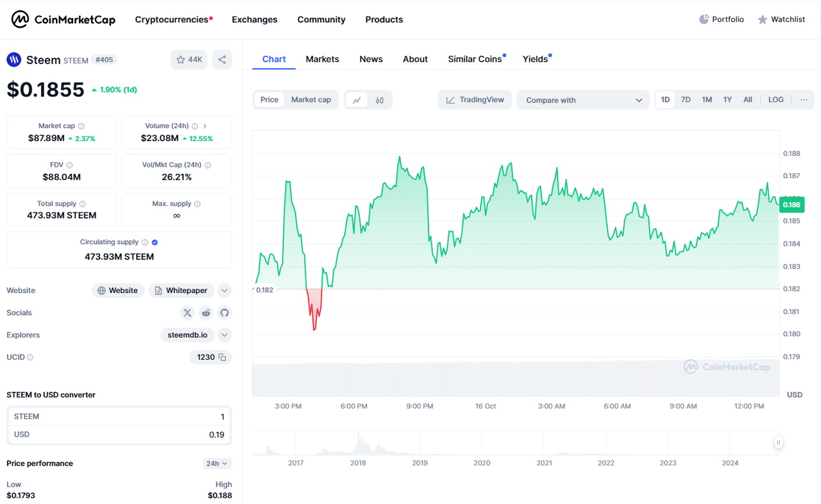This screenshot has height=504, width=821.
Task: Switch to the Markets tab
Action: tap(322, 59)
